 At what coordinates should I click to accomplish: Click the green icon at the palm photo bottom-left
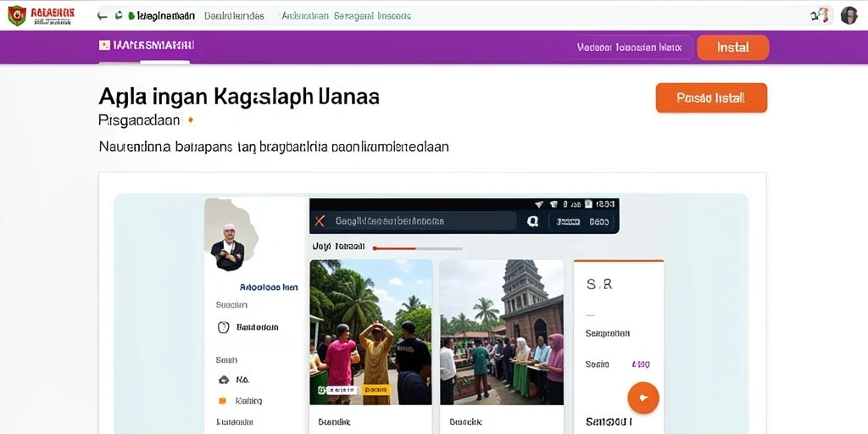click(321, 390)
